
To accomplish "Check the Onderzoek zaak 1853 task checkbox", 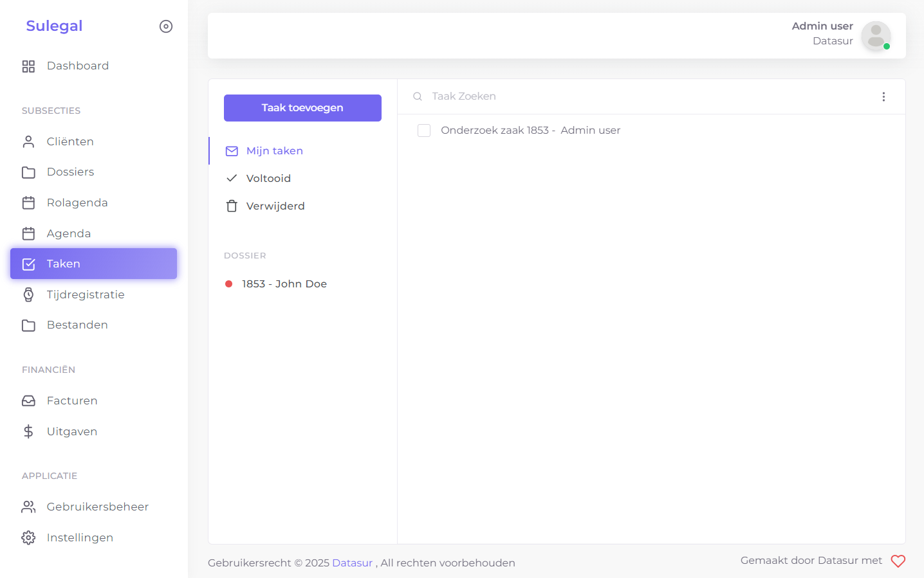I will click(x=424, y=131).
